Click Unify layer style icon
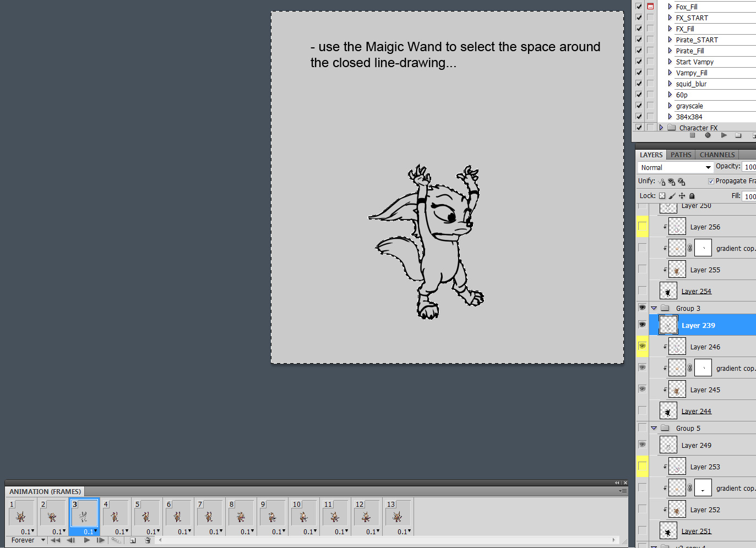 point(682,182)
